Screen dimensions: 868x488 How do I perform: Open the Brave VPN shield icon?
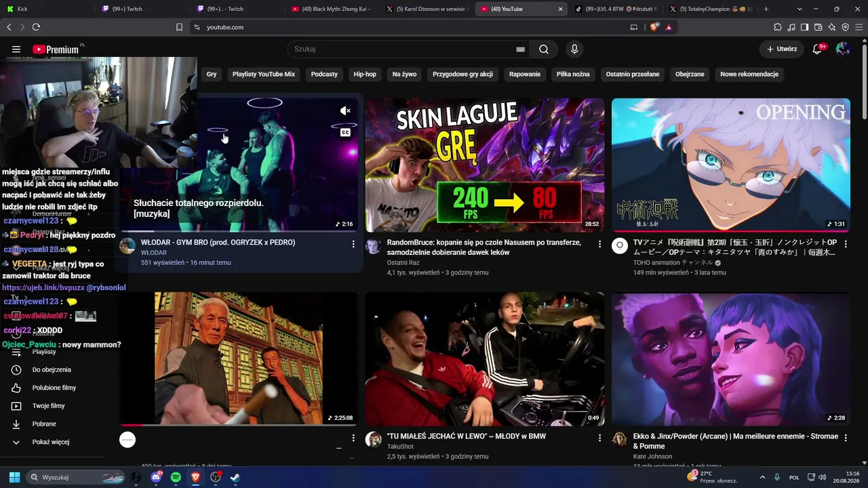(x=846, y=27)
